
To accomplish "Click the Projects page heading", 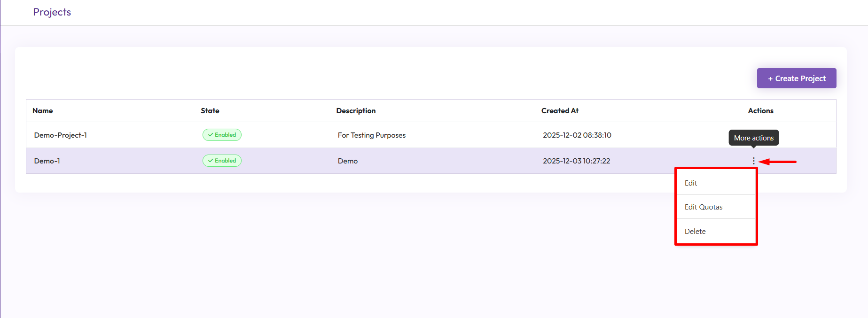I will pyautogui.click(x=52, y=12).
